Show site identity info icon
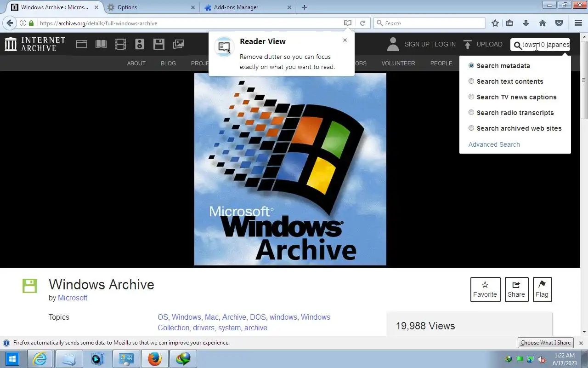 point(23,23)
